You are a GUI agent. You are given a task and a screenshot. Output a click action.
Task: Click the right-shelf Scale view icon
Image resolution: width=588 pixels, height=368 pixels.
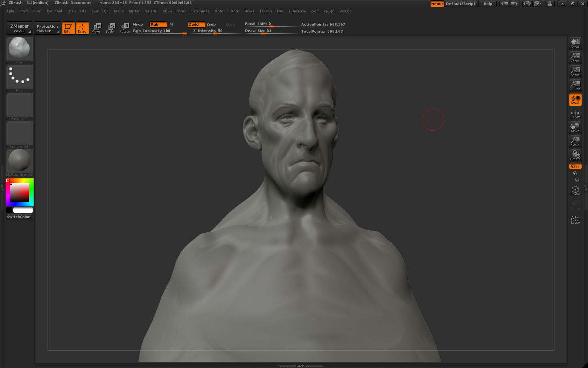click(x=575, y=141)
